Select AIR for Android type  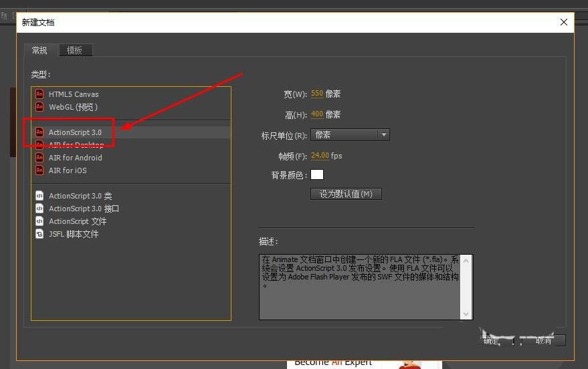pos(131,158)
